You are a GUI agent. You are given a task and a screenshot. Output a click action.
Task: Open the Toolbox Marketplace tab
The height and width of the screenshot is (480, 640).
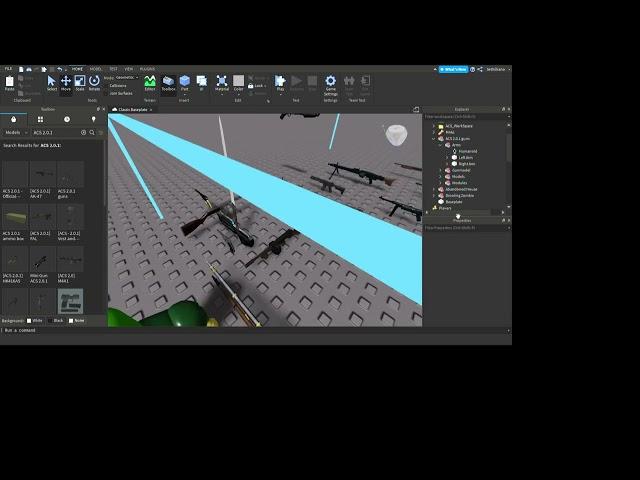(13, 119)
